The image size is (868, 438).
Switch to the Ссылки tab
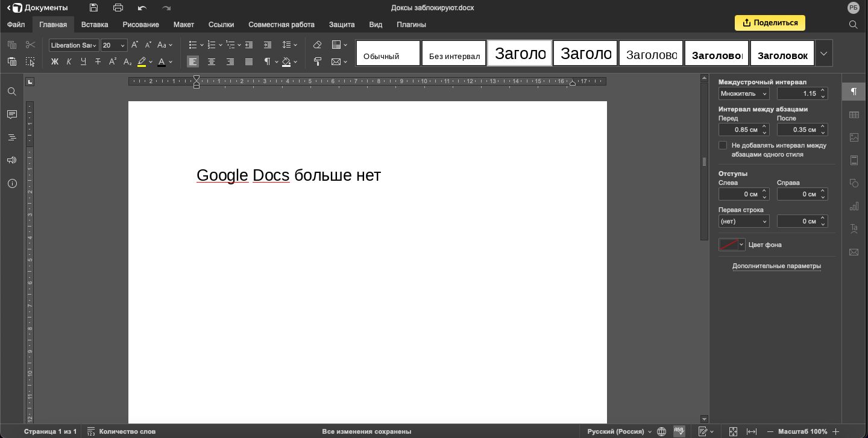tap(221, 25)
